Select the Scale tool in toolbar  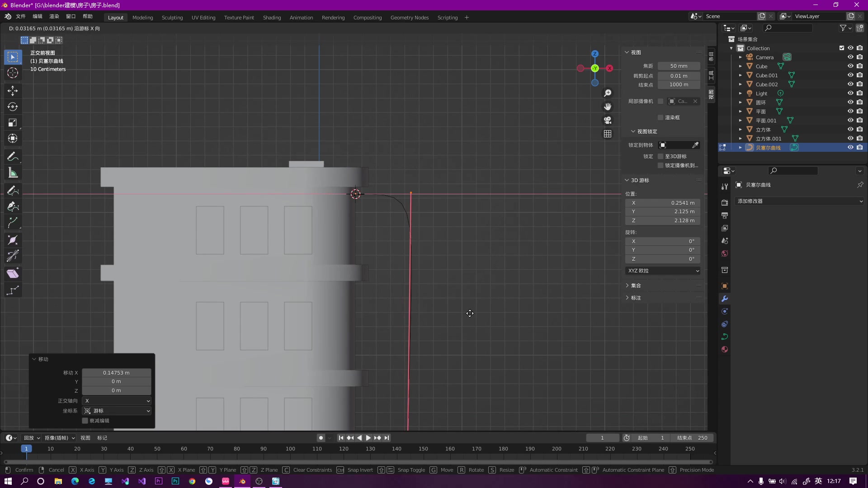coord(13,122)
